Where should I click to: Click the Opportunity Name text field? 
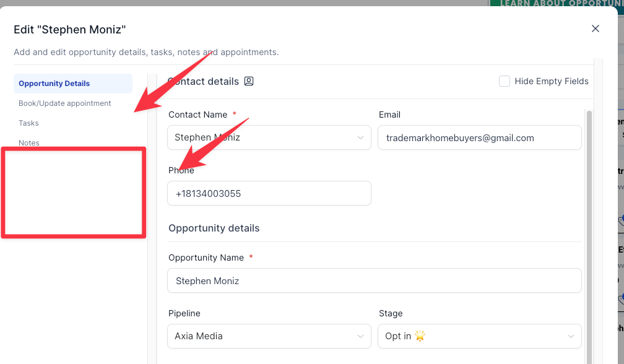click(374, 281)
